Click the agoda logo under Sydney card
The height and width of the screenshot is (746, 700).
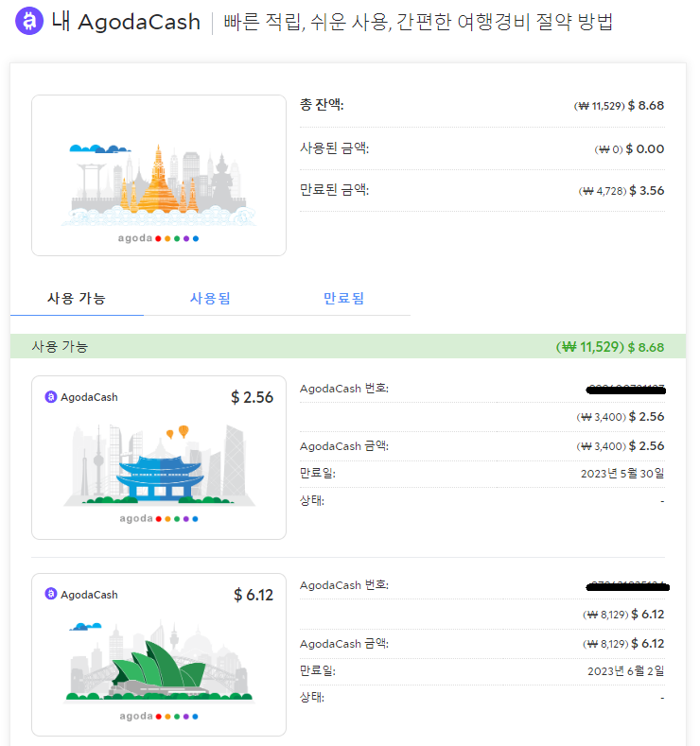pos(159,716)
